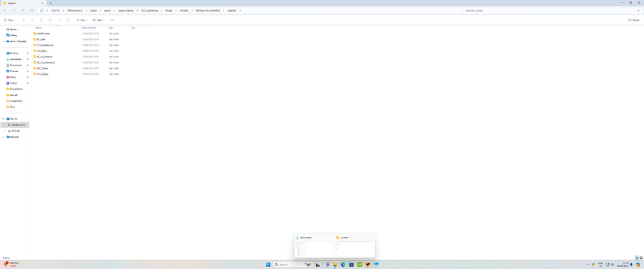Collapse the This PC tree node
Screen dimensions: 644x269
coord(3,118)
